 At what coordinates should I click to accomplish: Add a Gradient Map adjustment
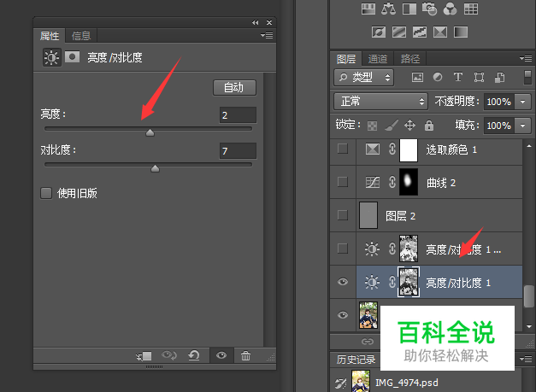coord(461,32)
